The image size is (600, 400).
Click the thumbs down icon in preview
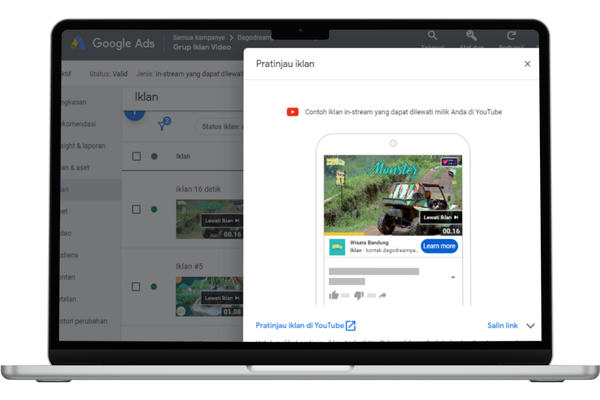(x=358, y=295)
